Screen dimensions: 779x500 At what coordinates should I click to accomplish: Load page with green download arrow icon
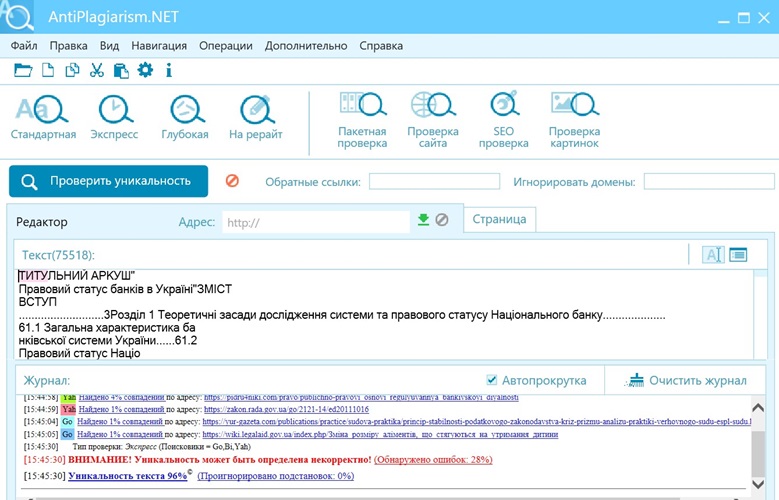tap(423, 219)
